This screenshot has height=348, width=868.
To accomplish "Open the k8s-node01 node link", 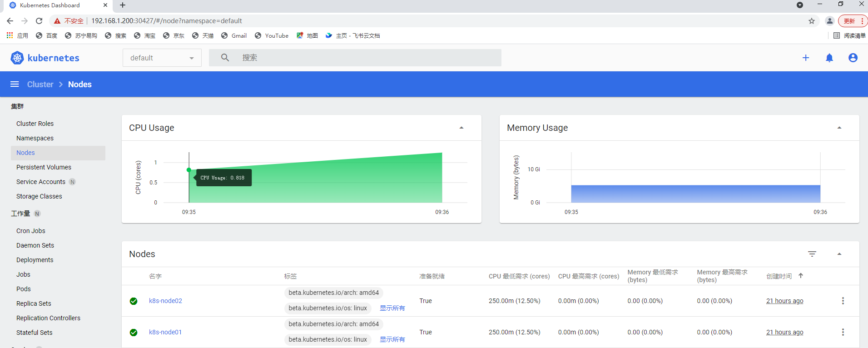I will coord(165,332).
